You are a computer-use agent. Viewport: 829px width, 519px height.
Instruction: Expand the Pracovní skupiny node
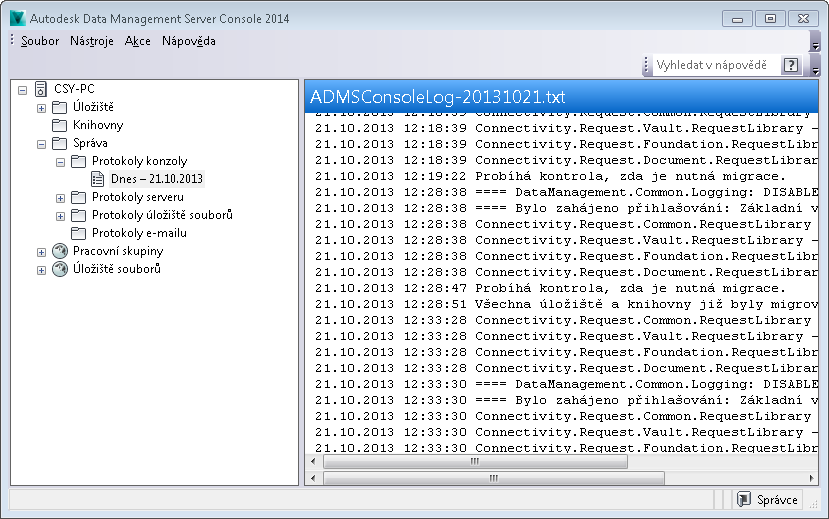point(41,252)
